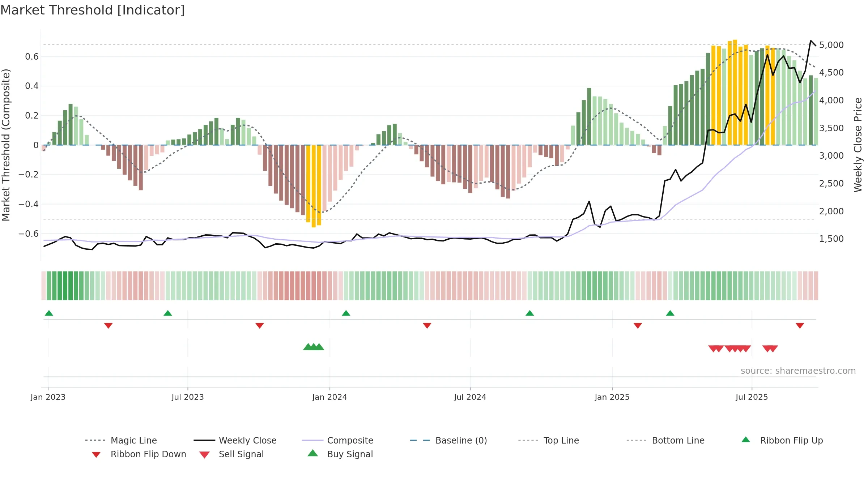This screenshot has width=868, height=488.
Task: Click the 5,000 price axis label
Action: (831, 45)
